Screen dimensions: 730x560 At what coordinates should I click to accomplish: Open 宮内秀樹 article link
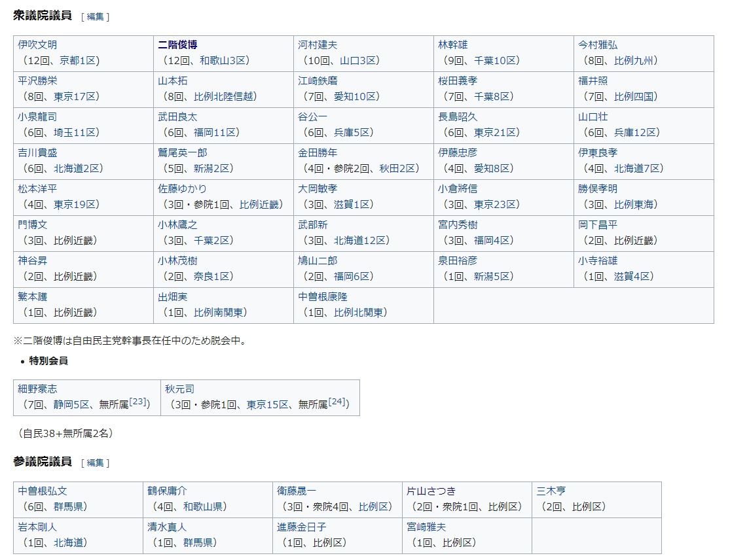click(x=458, y=224)
